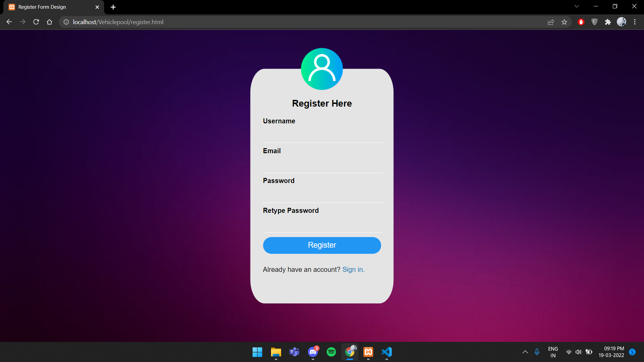
Task: Follow the Sign in link
Action: coord(353,269)
